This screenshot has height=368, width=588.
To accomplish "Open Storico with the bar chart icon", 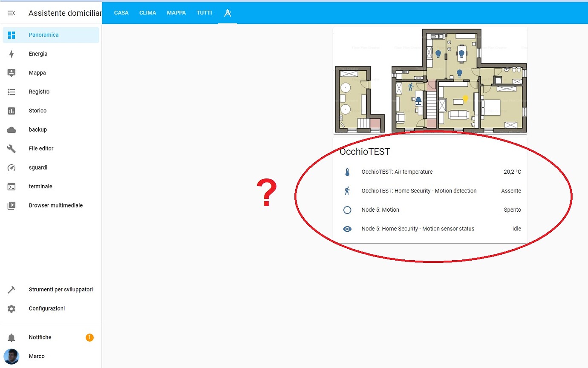I will point(12,110).
